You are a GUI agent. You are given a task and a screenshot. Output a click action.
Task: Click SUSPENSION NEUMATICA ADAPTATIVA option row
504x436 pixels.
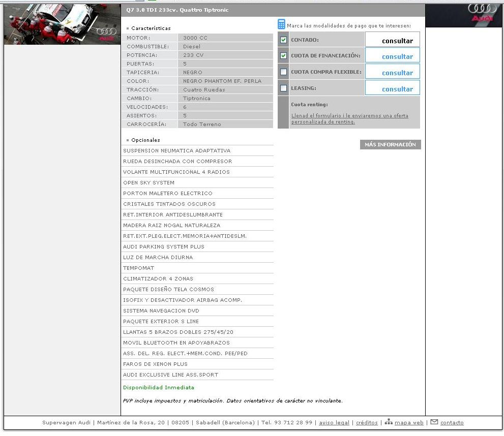click(x=197, y=150)
